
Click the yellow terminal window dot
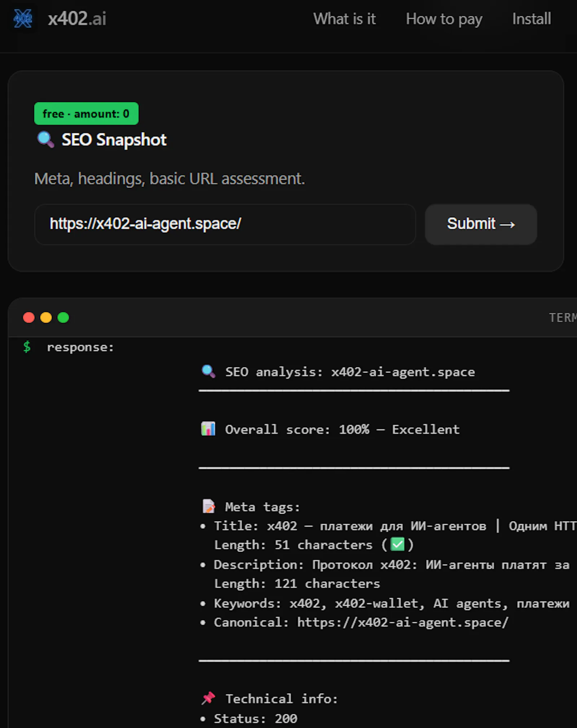pyautogui.click(x=46, y=318)
